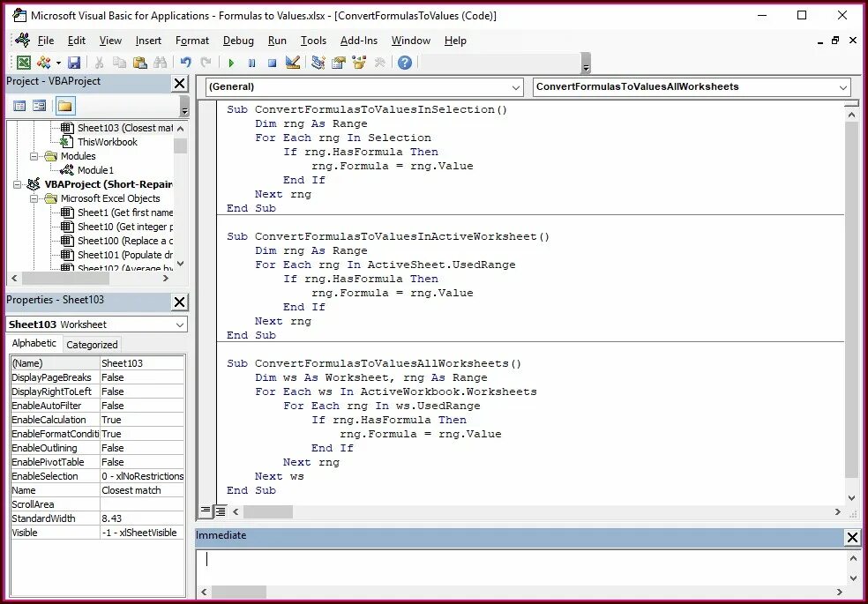This screenshot has width=868, height=604.
Task: Click the code window horizontal scrollbar thumb
Action: pyautogui.click(x=268, y=512)
